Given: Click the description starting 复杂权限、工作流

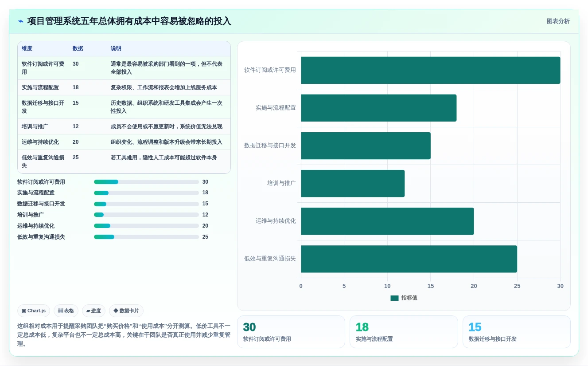Looking at the screenshot, I should click(x=164, y=87).
